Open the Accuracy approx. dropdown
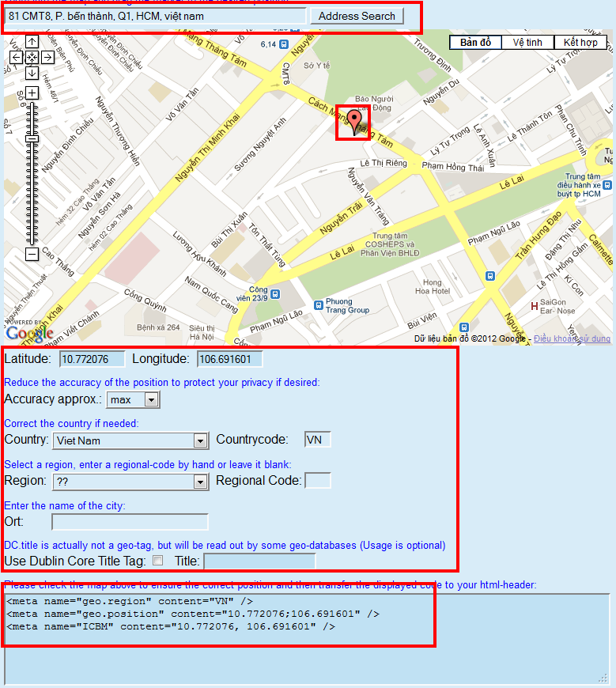This screenshot has height=688, width=616. pyautogui.click(x=133, y=399)
